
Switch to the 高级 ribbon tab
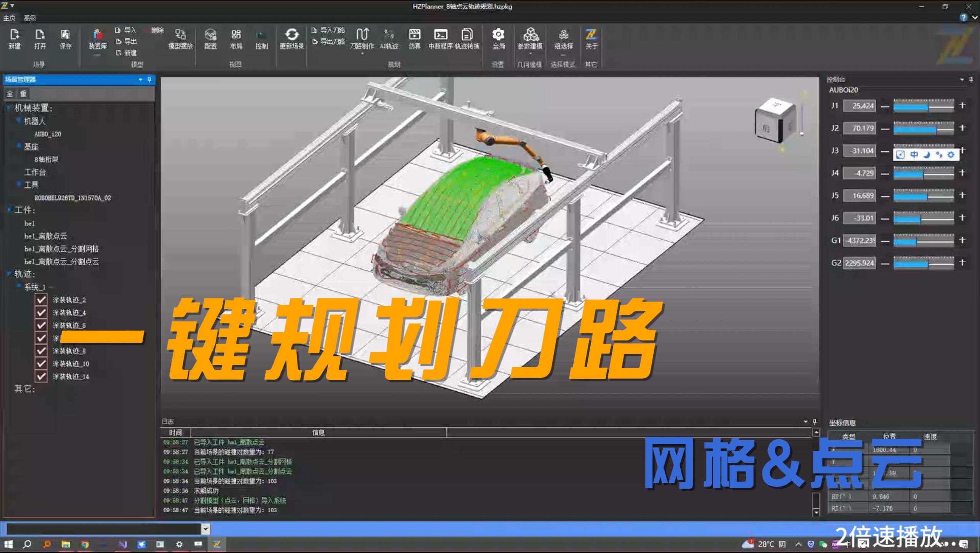click(x=30, y=18)
